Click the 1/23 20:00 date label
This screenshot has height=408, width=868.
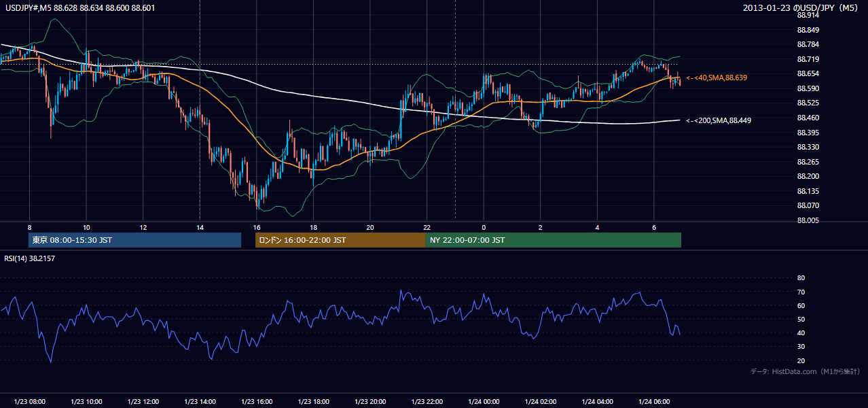click(x=370, y=402)
